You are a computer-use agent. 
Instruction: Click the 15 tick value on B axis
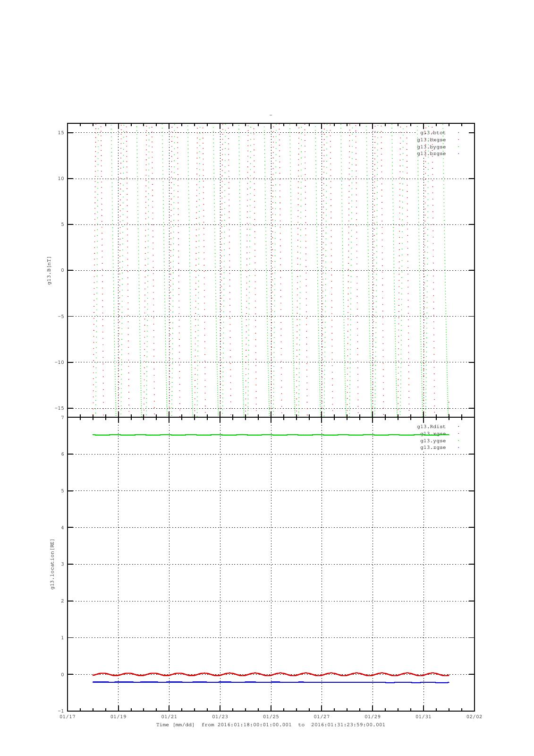click(x=61, y=133)
